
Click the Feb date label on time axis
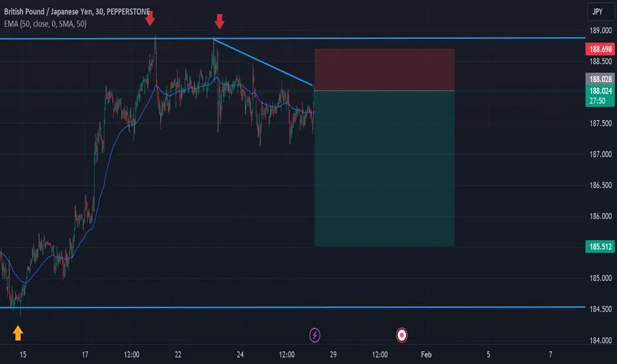pos(426,355)
